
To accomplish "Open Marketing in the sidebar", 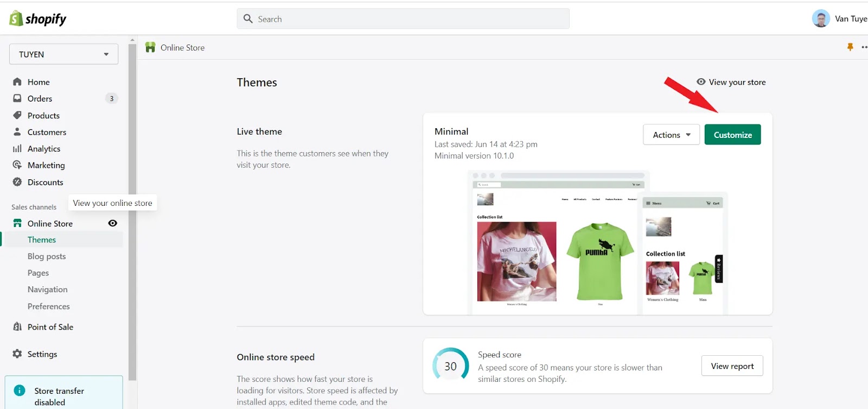I will coord(46,165).
